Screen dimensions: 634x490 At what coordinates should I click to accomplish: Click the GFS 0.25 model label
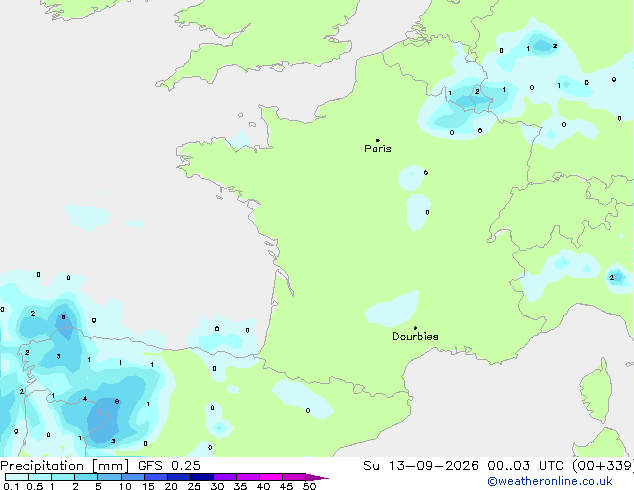[169, 466]
